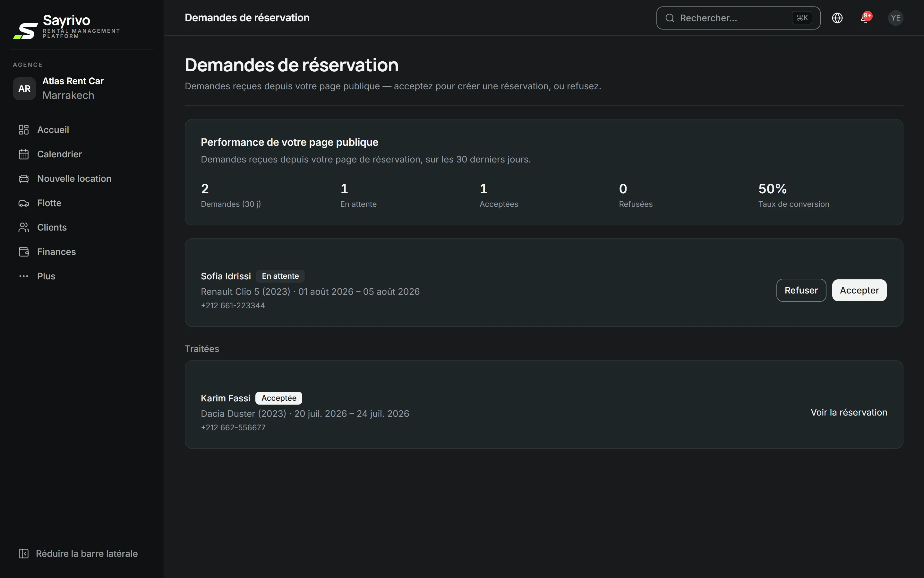Click the Nouvelle location car icon
The image size is (924, 578).
(24, 179)
